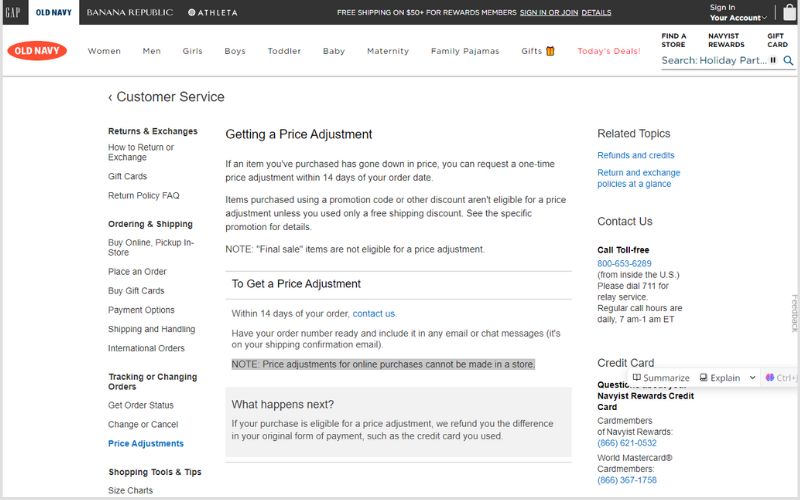Image resolution: width=800 pixels, height=500 pixels.
Task: Open Return Policy FAQ
Action: pyautogui.click(x=143, y=195)
